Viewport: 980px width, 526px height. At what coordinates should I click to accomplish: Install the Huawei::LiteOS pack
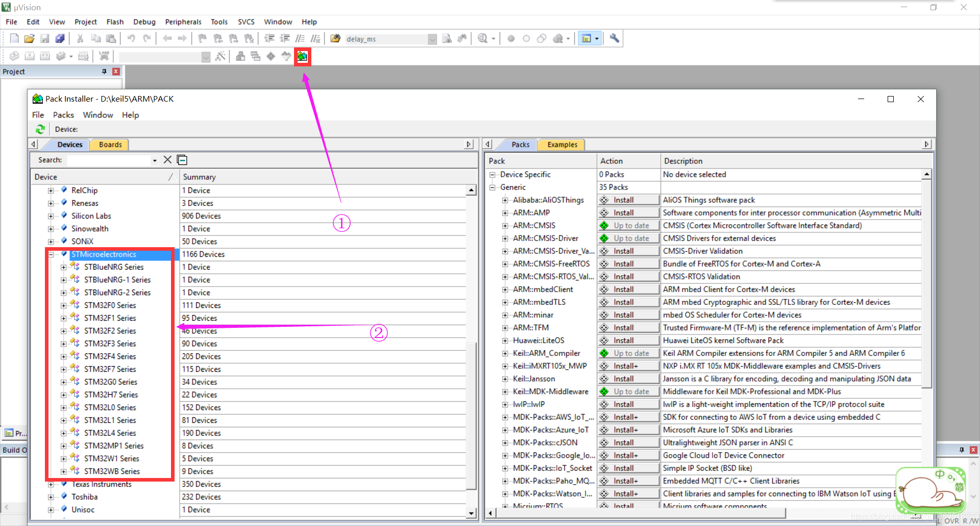click(628, 341)
